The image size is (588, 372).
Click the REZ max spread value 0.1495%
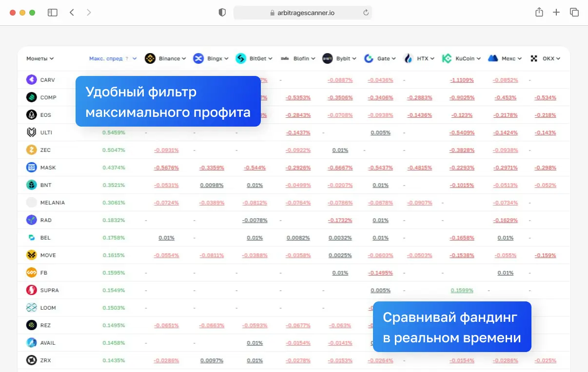click(x=114, y=325)
